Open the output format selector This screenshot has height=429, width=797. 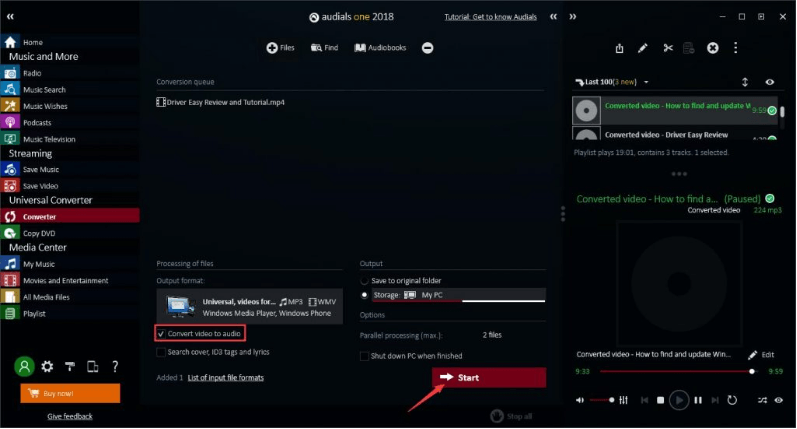250,307
